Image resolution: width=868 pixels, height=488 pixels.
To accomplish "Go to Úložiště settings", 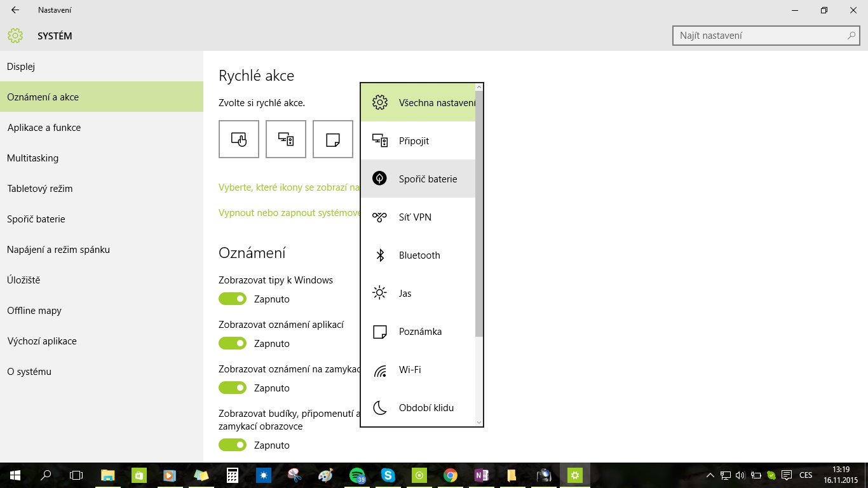I will 102,280.
